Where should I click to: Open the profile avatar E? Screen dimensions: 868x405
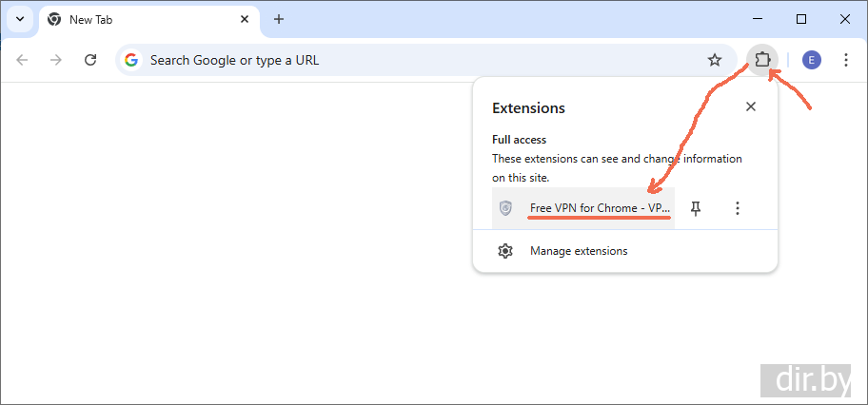(811, 60)
